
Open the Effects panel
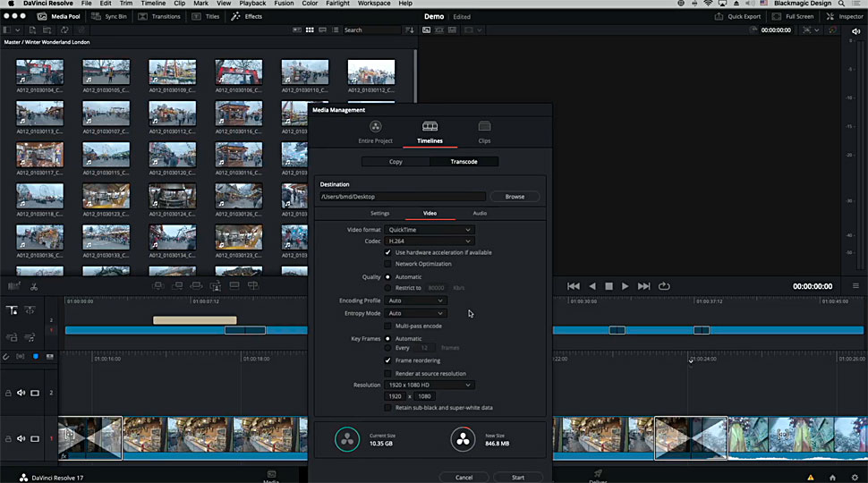click(247, 16)
